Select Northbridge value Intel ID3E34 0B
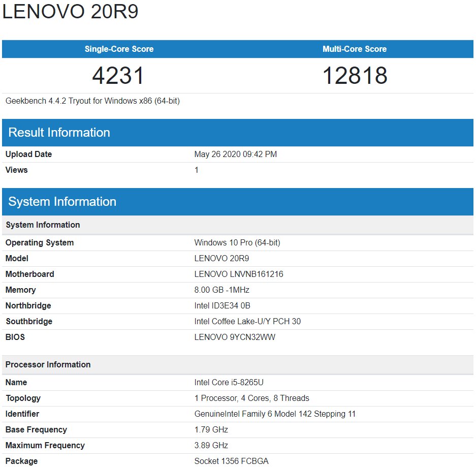Screen dimensions: 476x467 point(222,306)
